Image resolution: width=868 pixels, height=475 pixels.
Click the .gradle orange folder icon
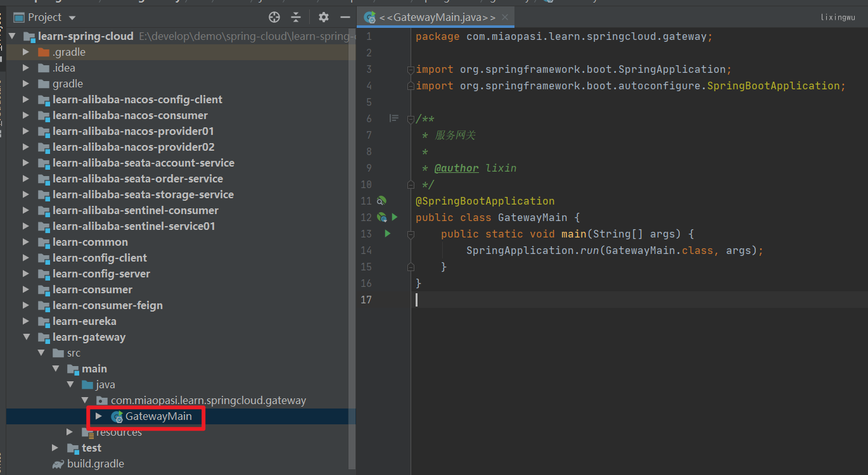(x=44, y=52)
